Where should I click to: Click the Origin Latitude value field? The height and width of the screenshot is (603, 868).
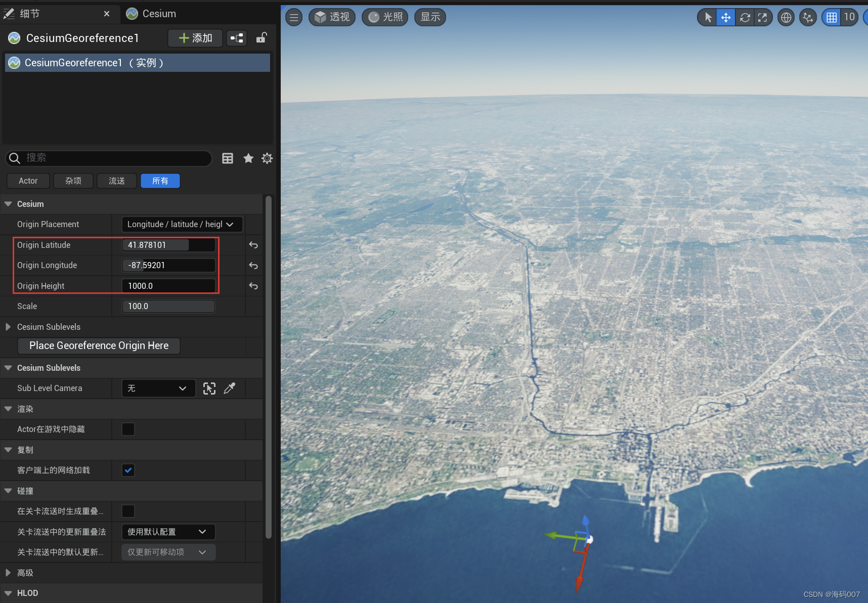tap(168, 245)
